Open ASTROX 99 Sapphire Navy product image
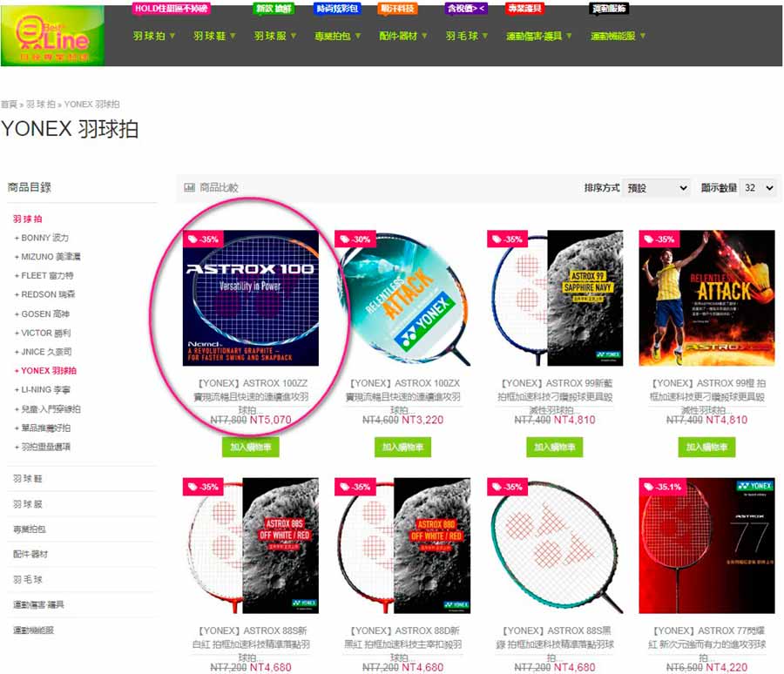The width and height of the screenshot is (784, 674). pyautogui.click(x=555, y=298)
